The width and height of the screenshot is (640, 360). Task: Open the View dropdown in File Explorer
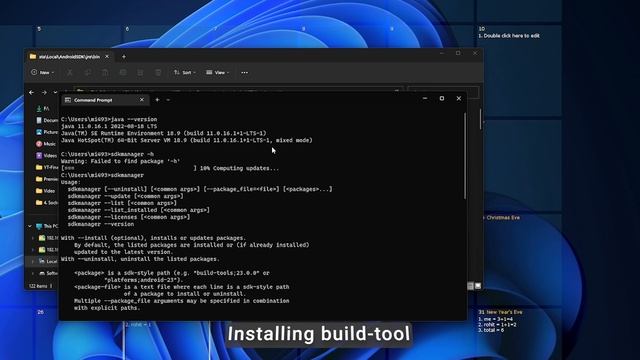click(x=218, y=73)
